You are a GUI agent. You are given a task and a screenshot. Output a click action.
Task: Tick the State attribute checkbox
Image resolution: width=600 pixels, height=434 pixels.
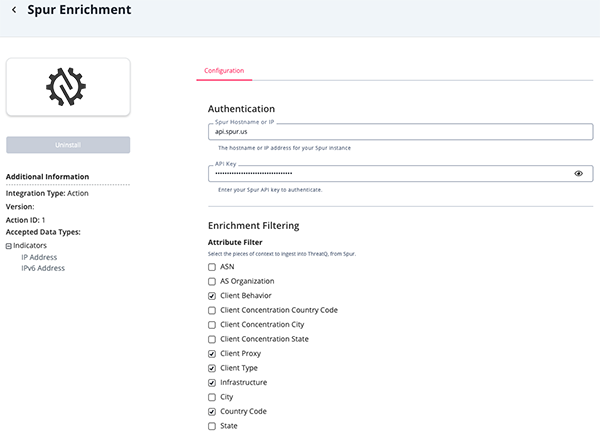[x=212, y=426]
